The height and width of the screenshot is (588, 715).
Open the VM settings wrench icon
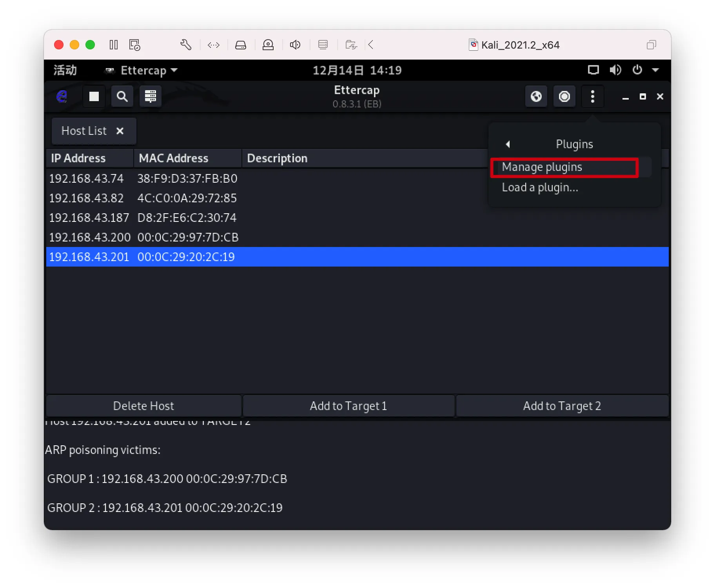[186, 45]
